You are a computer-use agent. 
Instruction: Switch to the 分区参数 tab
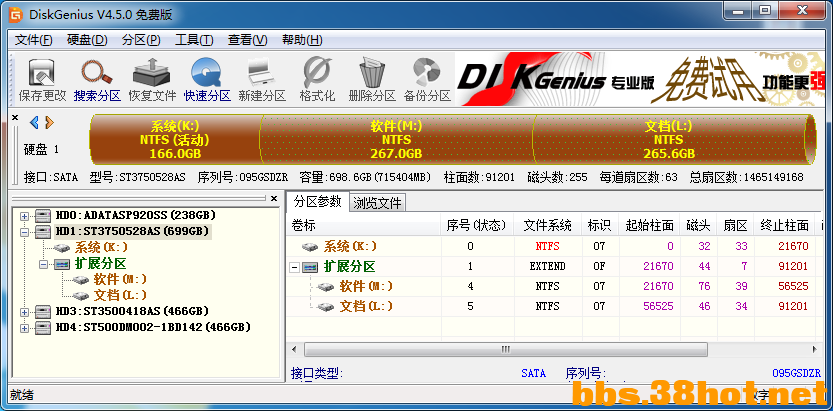(x=317, y=201)
